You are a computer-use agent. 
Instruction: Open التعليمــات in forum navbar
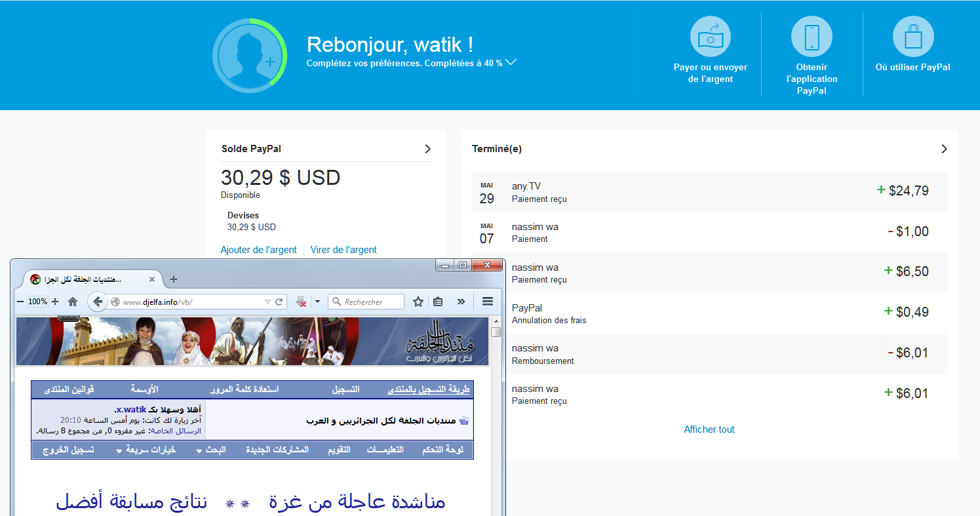click(385, 450)
